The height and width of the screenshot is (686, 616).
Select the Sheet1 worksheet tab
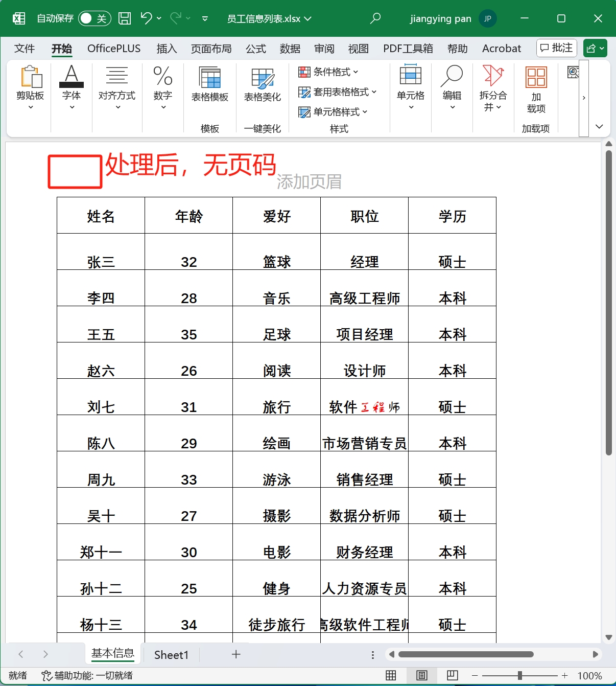point(171,654)
